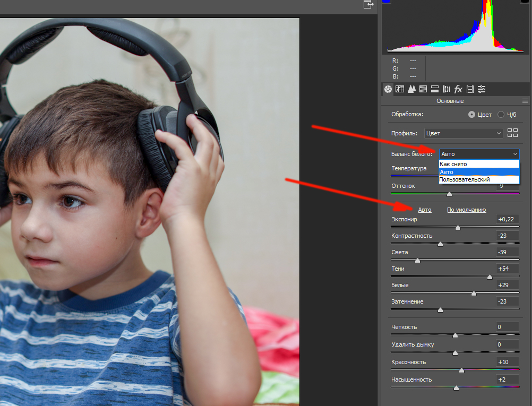The image size is (532, 406).
Task: Click the Авто tone adjustment link
Action: coord(425,210)
